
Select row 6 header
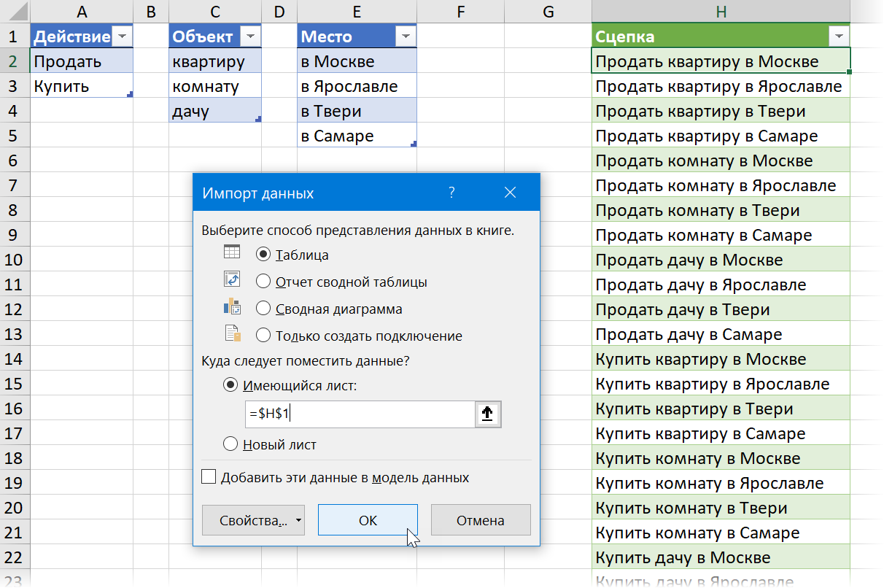(x=15, y=160)
